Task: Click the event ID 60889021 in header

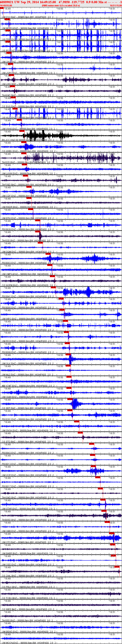Action: [x=7, y=2]
